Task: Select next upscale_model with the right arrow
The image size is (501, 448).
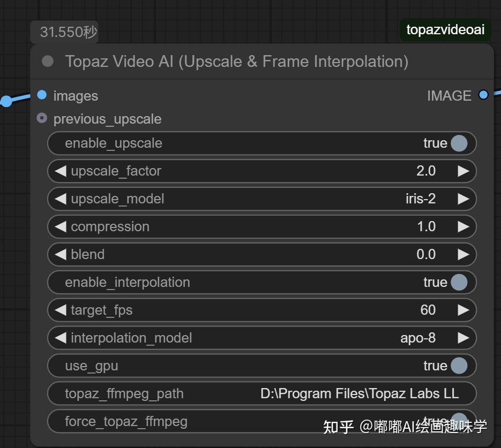Action: pos(463,199)
